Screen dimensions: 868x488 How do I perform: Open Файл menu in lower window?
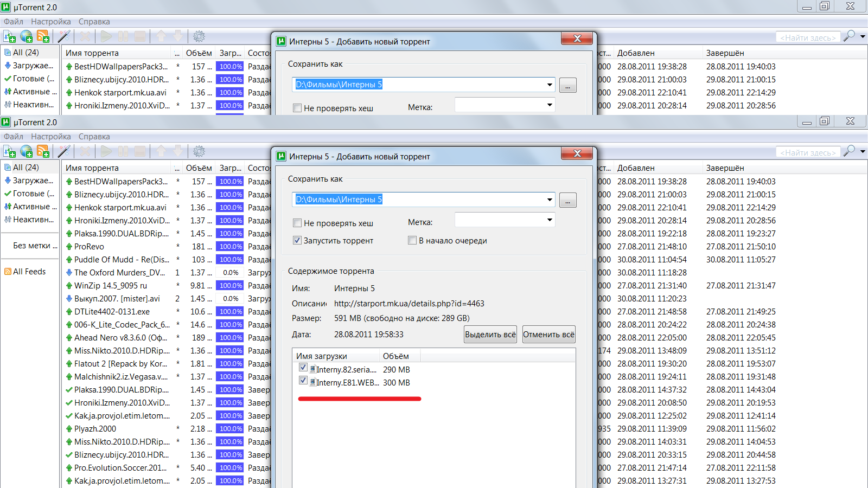point(14,137)
